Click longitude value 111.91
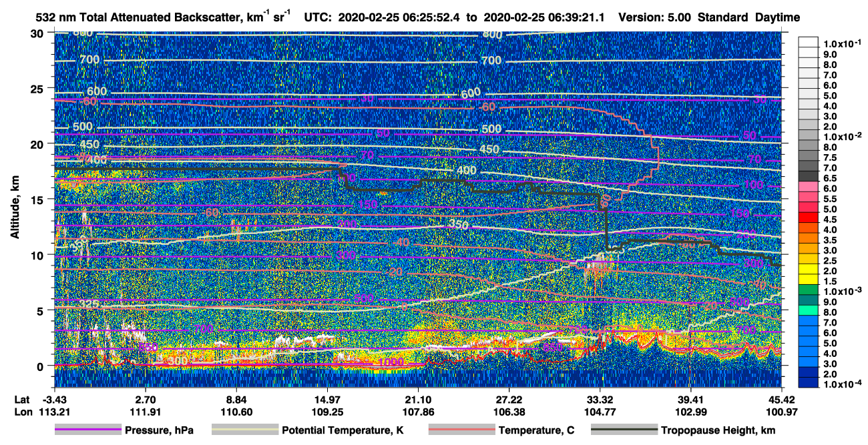 [x=146, y=412]
